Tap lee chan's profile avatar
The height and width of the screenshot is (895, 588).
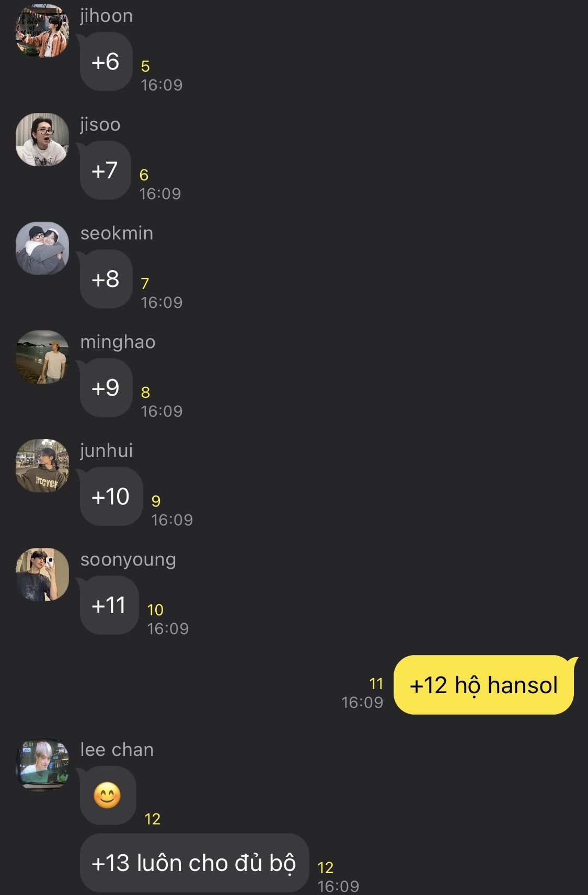click(42, 765)
